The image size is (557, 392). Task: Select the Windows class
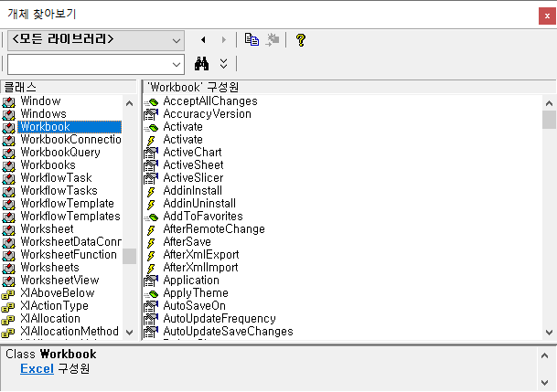point(43,114)
